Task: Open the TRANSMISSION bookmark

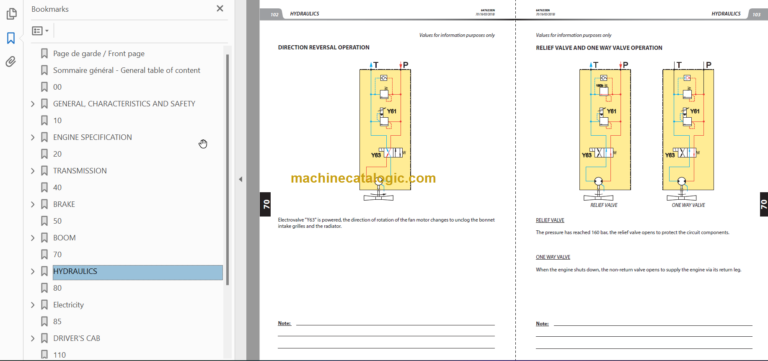Action: (x=80, y=170)
